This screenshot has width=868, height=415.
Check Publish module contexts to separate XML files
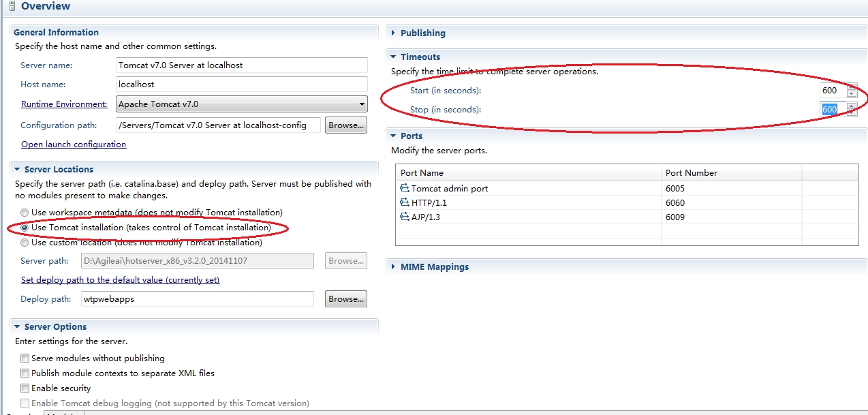pyautogui.click(x=25, y=373)
